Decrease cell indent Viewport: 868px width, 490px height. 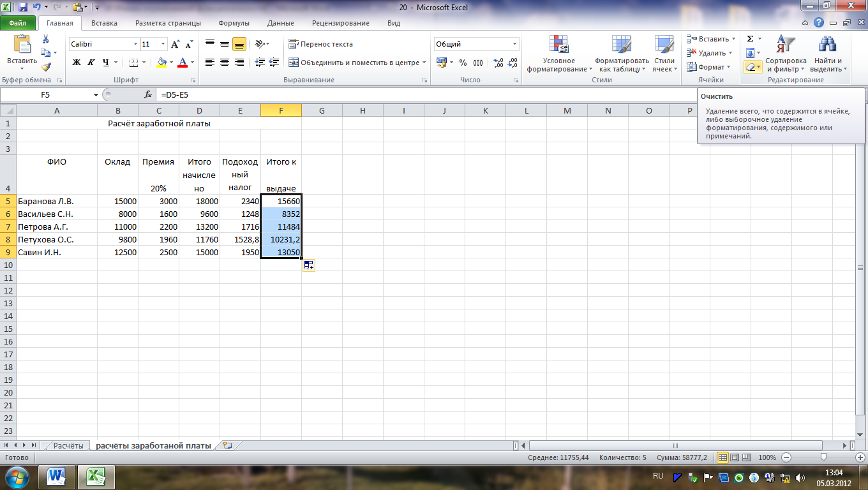pyautogui.click(x=259, y=62)
